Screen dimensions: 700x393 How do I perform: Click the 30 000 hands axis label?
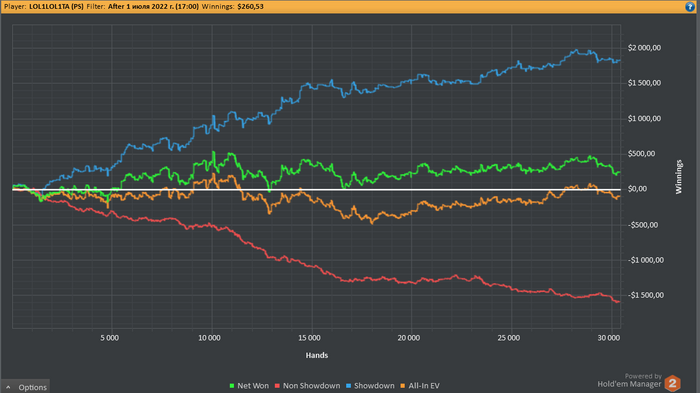(609, 338)
